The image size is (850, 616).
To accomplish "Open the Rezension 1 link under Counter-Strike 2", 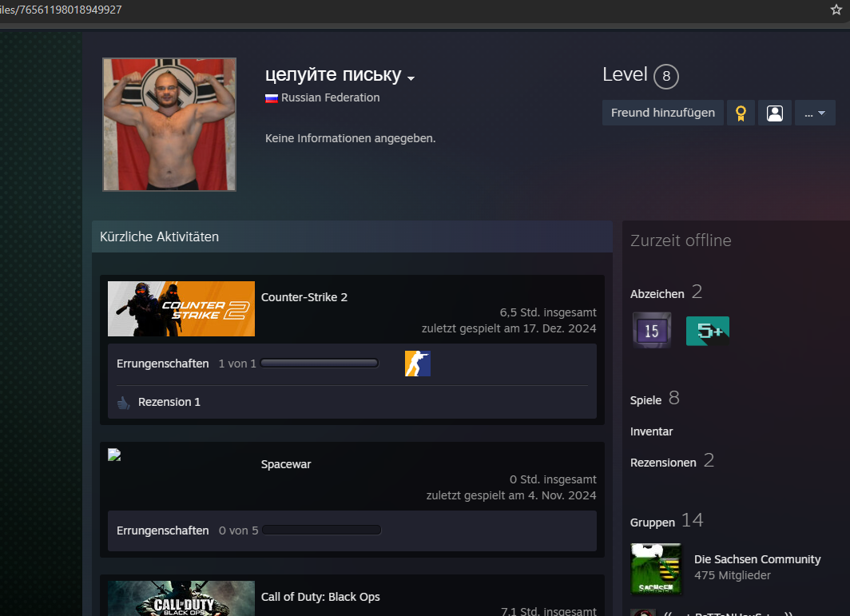I will click(169, 402).
